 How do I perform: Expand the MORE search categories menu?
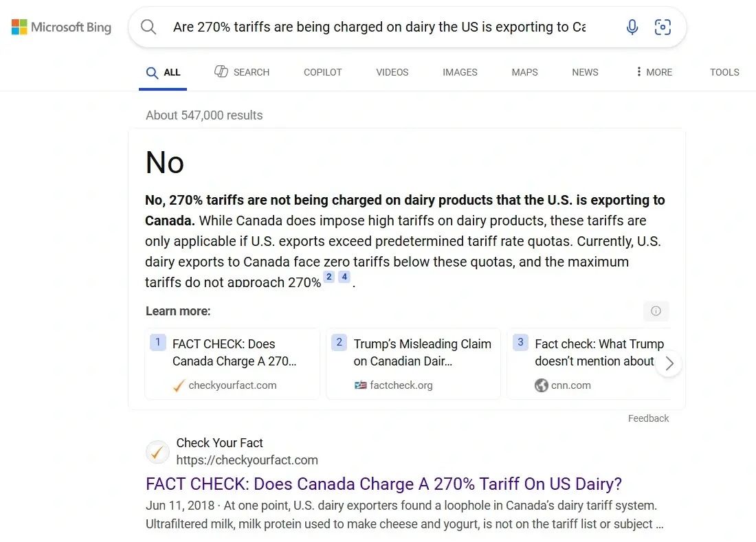click(654, 72)
